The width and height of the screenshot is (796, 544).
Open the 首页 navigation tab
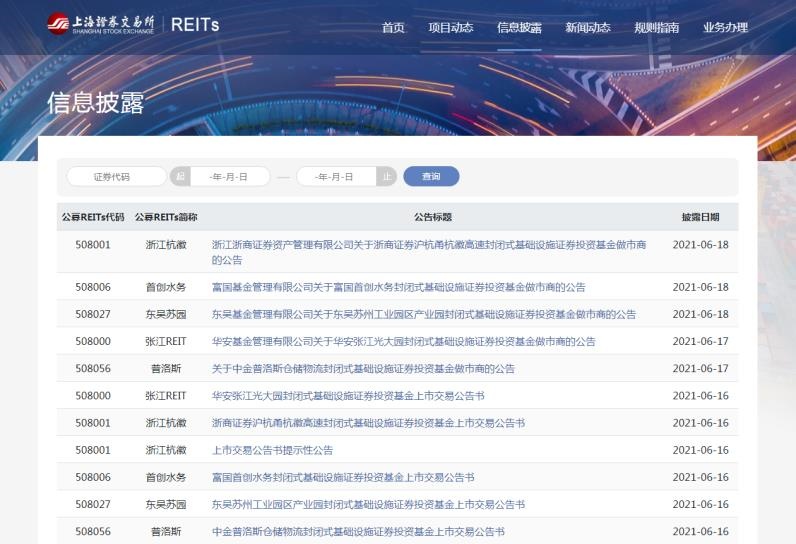pyautogui.click(x=393, y=27)
